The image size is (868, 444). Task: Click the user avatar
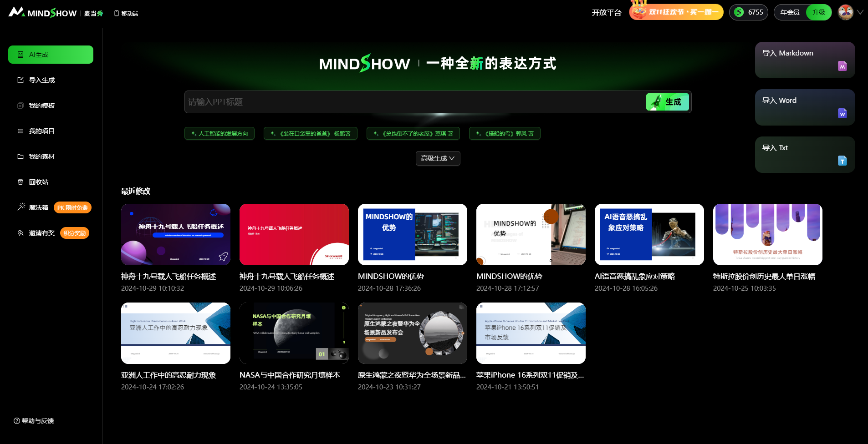[846, 12]
